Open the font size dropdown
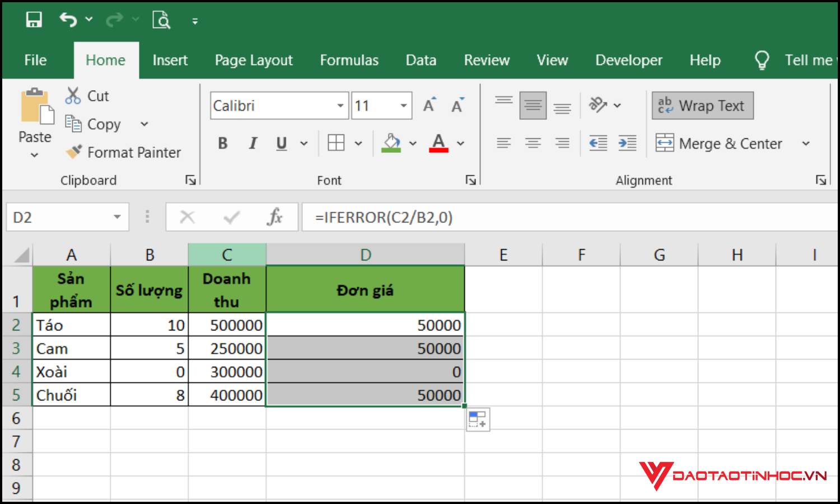The width and height of the screenshot is (840, 504). point(403,105)
